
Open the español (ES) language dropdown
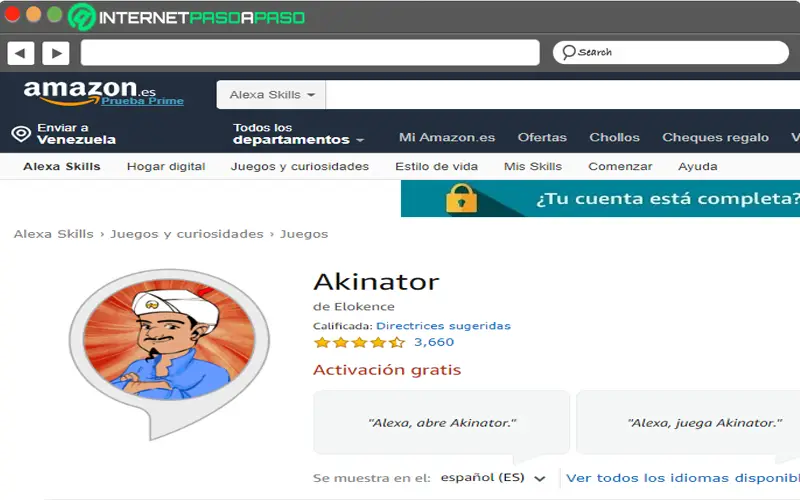tap(493, 478)
